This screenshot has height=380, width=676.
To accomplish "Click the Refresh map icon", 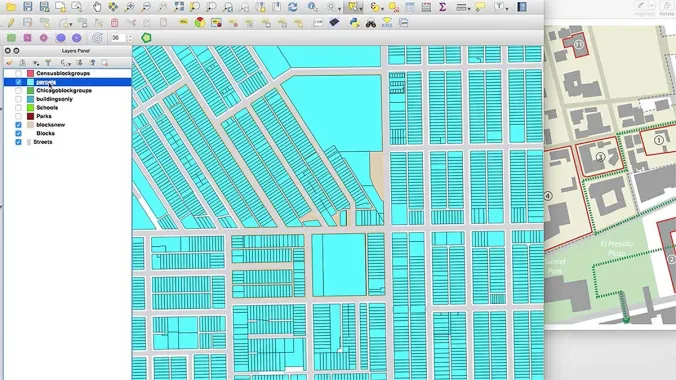I will pyautogui.click(x=293, y=6).
